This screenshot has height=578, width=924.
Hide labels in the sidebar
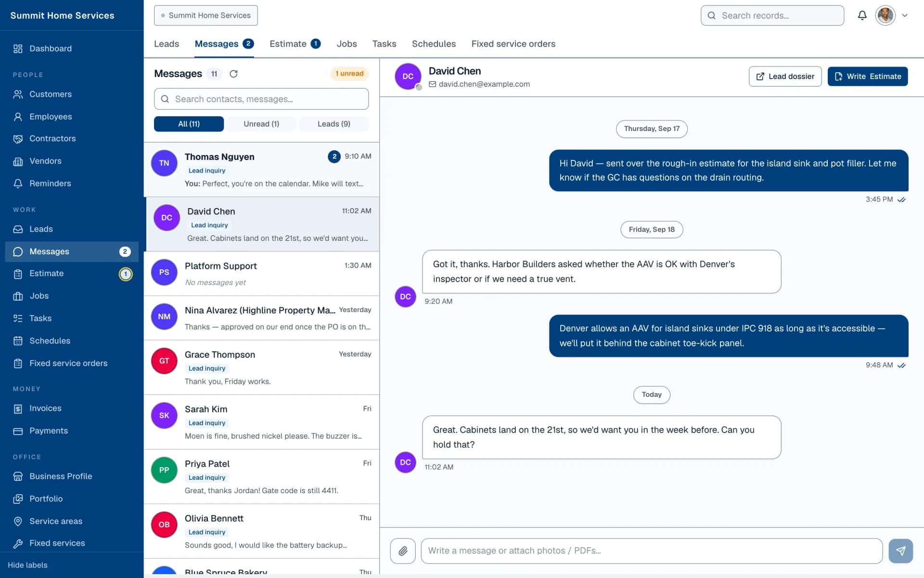click(27, 565)
